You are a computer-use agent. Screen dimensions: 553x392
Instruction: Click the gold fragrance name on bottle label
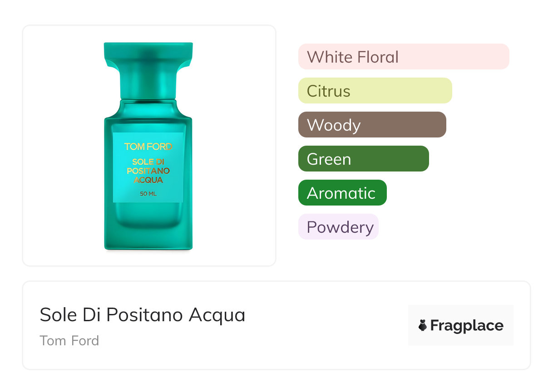pyautogui.click(x=148, y=171)
